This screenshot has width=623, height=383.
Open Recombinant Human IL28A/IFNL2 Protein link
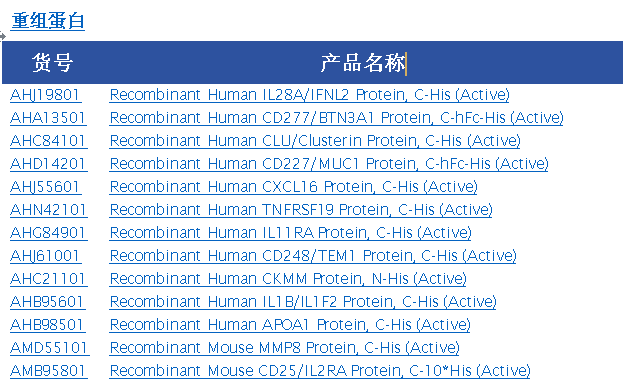click(310, 95)
